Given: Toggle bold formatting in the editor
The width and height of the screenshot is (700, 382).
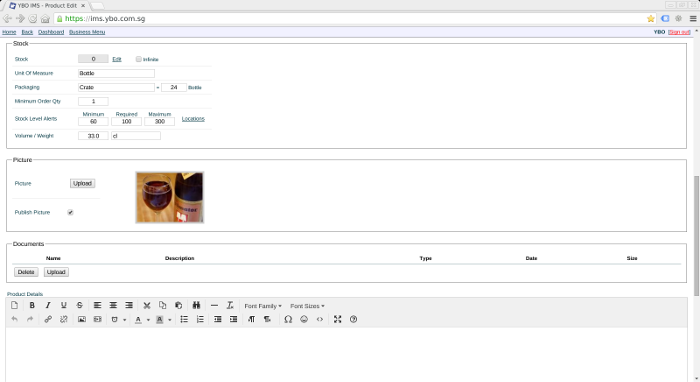Looking at the screenshot, I should (32, 305).
